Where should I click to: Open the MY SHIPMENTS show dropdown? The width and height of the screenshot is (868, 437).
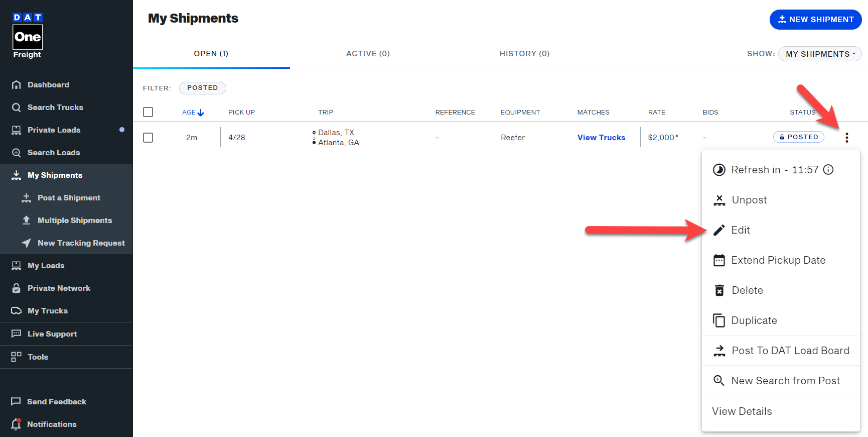point(819,54)
